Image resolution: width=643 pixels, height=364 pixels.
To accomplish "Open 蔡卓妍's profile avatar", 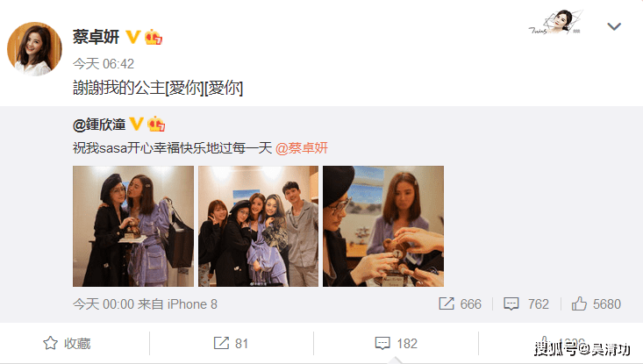I will click(34, 49).
